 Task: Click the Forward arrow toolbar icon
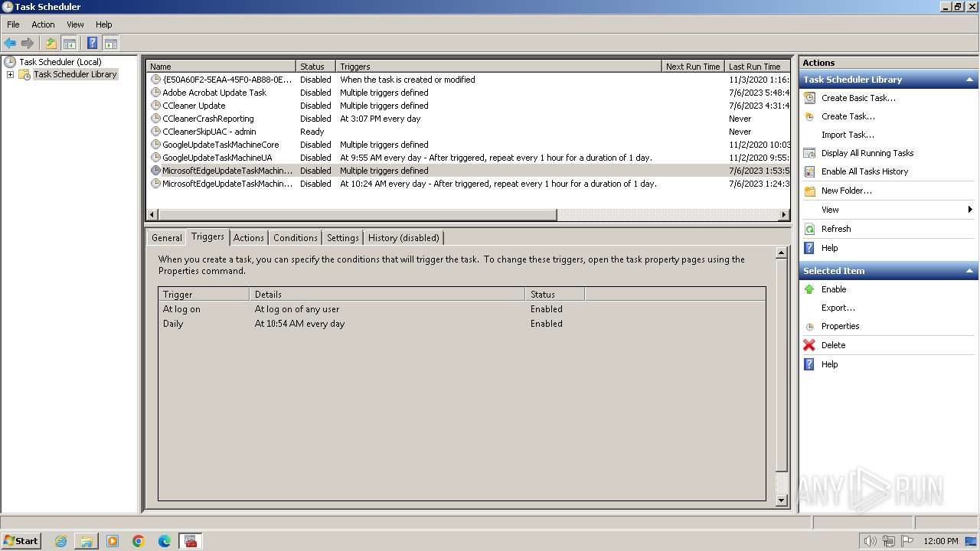coord(28,44)
